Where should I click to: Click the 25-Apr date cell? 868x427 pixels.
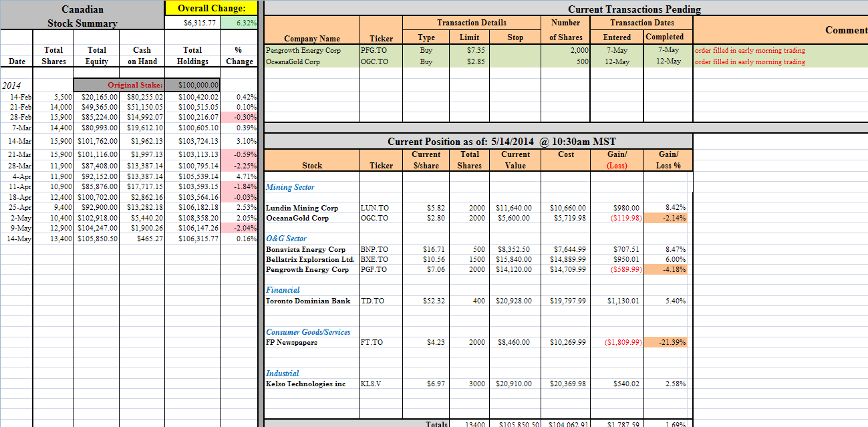[17, 207]
